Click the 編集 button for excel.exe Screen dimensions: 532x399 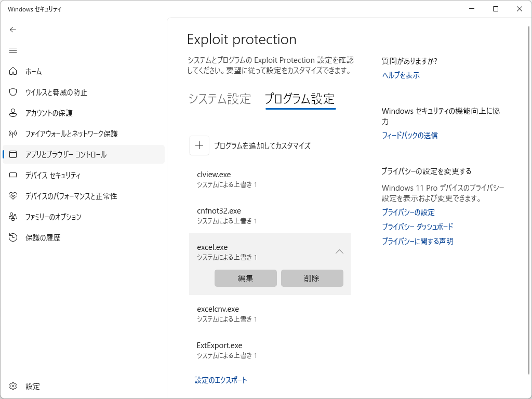click(x=245, y=278)
